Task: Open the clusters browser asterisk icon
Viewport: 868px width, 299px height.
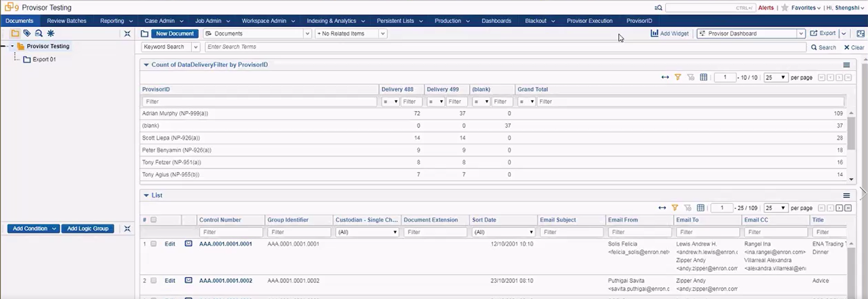Action: 50,34
